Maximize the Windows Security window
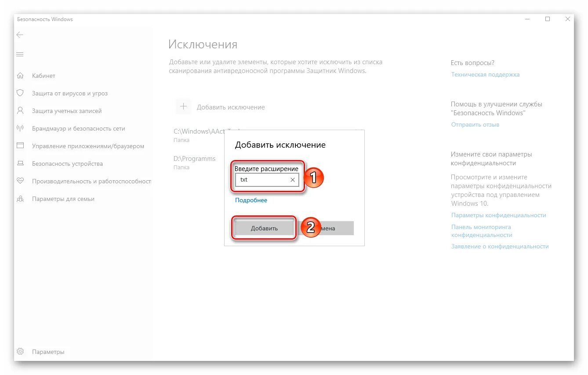 click(548, 19)
